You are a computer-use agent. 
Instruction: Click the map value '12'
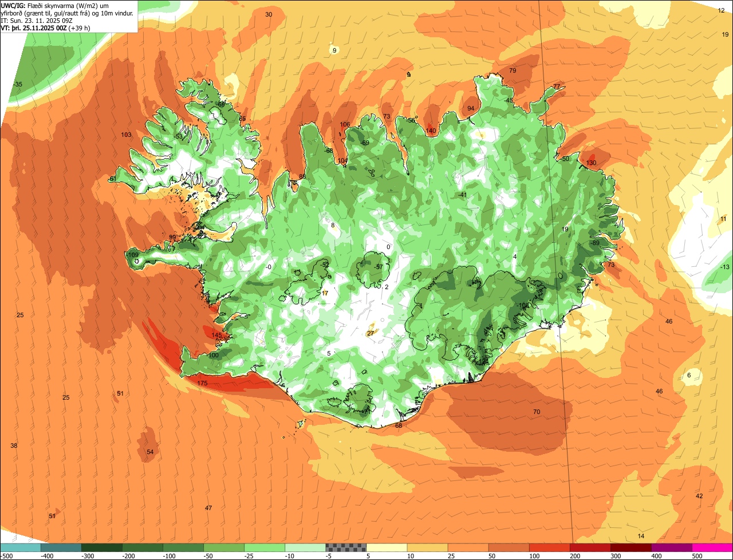click(x=722, y=10)
